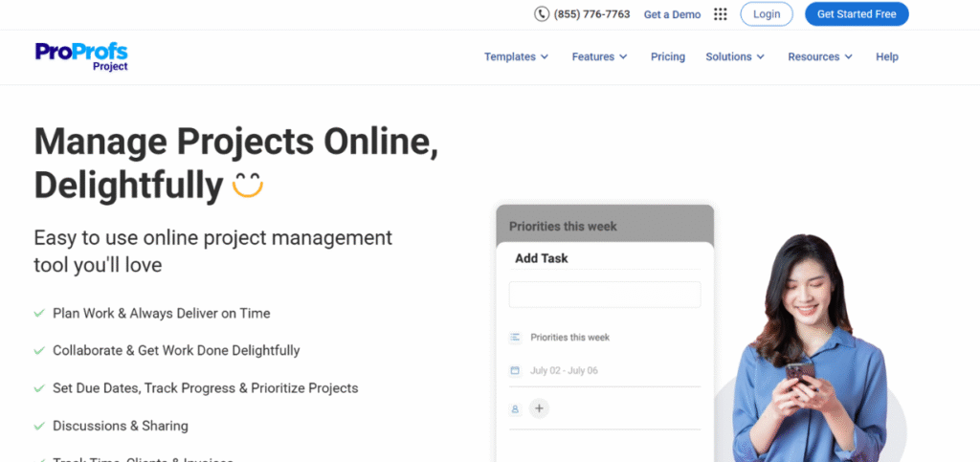The height and width of the screenshot is (462, 980).
Task: Click the list icon beside Priorities this week
Action: tap(515, 337)
